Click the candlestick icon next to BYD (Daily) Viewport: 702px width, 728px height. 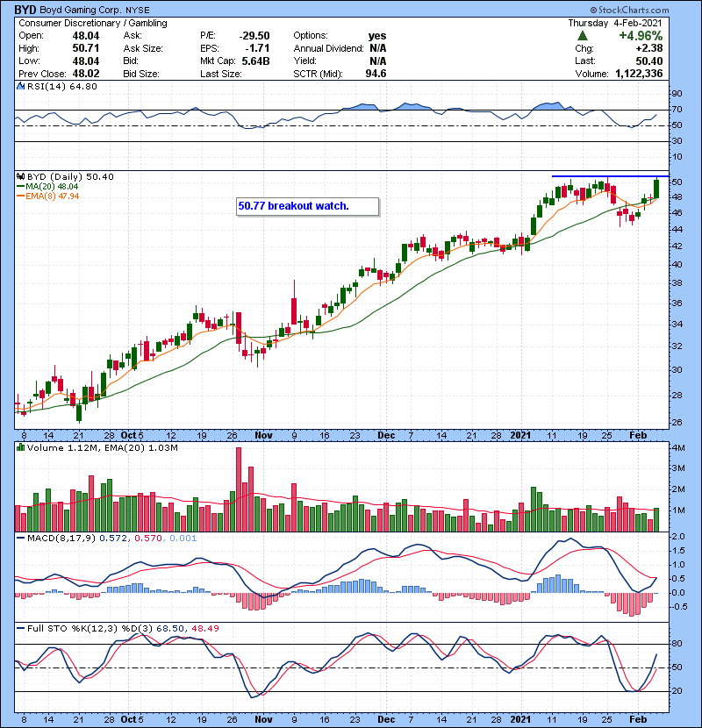(x=20, y=177)
